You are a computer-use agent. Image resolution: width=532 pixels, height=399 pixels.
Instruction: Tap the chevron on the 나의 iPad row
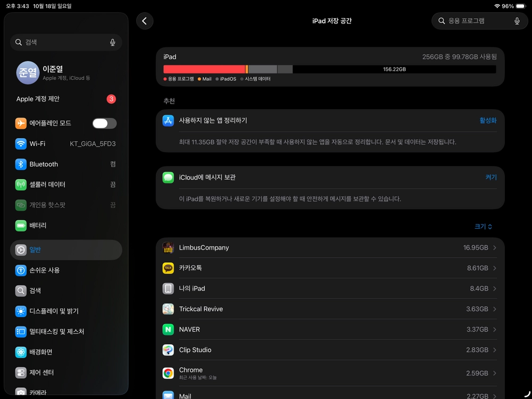click(x=495, y=288)
